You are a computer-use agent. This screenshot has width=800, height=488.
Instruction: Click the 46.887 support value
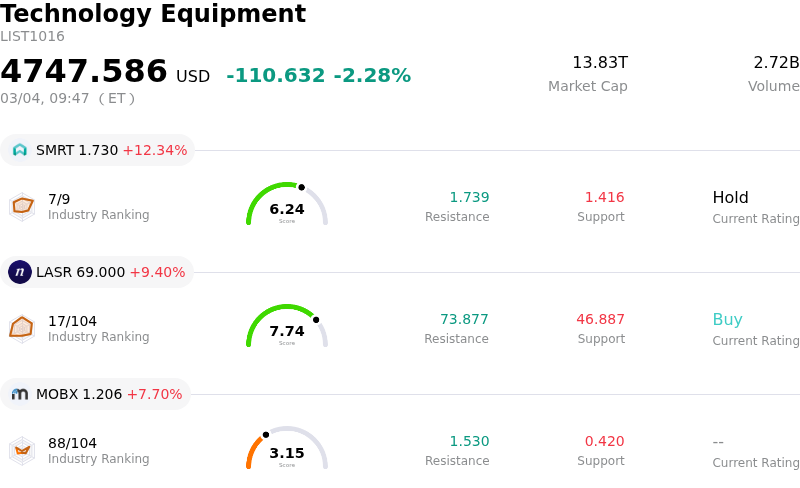(x=600, y=320)
